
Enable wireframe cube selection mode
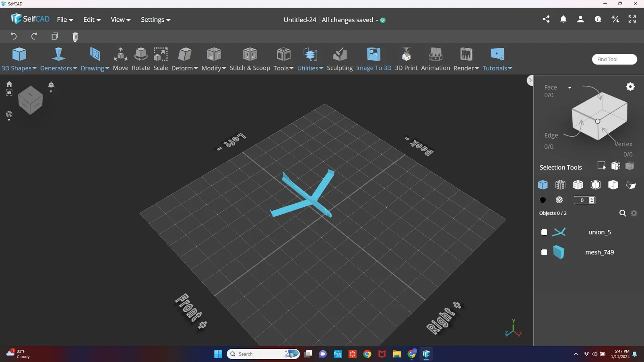[560, 185]
